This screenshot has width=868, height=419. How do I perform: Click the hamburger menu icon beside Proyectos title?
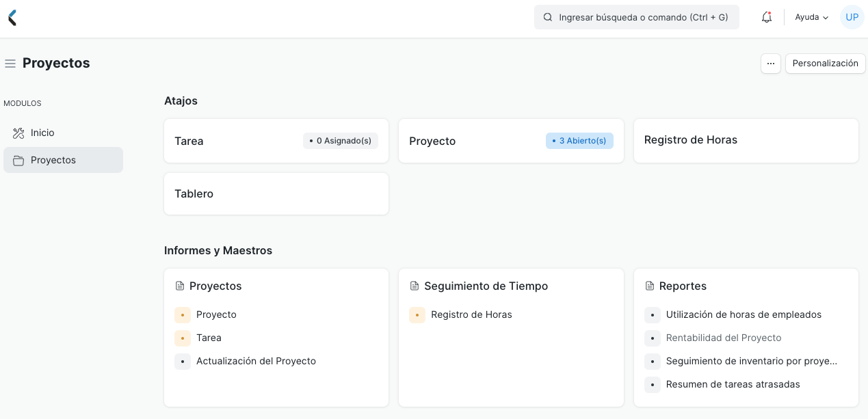click(x=10, y=64)
